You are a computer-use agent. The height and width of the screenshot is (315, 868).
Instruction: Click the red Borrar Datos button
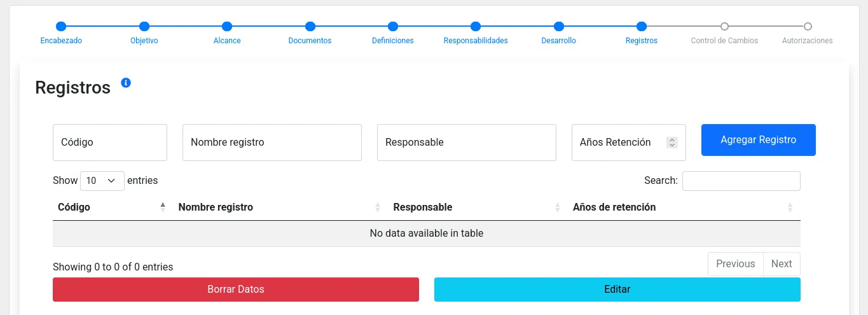pyautogui.click(x=235, y=290)
